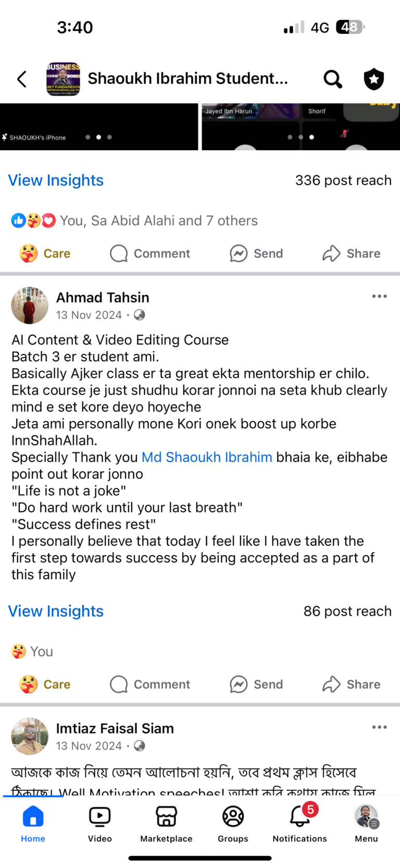This screenshot has width=400, height=868.
Task: Comment on Ahmad Tahsin's post
Action: (150, 684)
